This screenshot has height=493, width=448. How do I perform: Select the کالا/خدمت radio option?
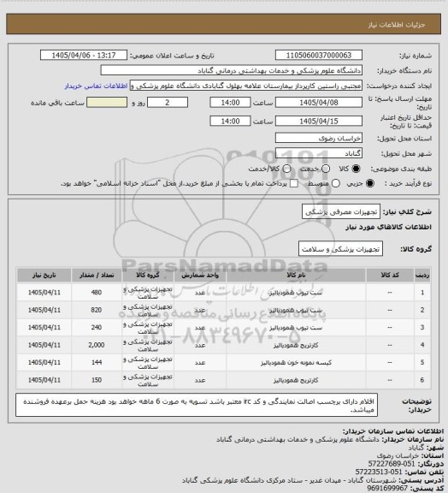(286, 169)
